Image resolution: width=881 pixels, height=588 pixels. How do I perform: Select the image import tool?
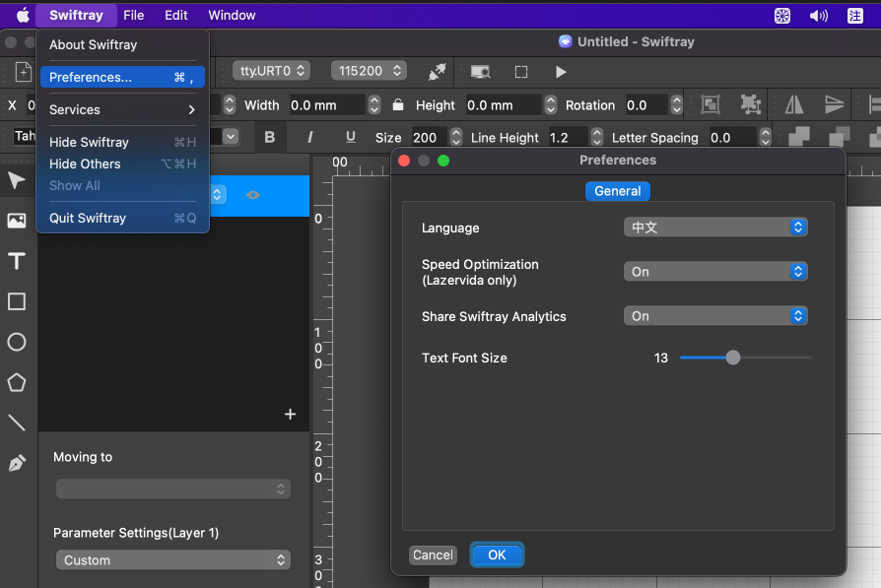coord(17,221)
